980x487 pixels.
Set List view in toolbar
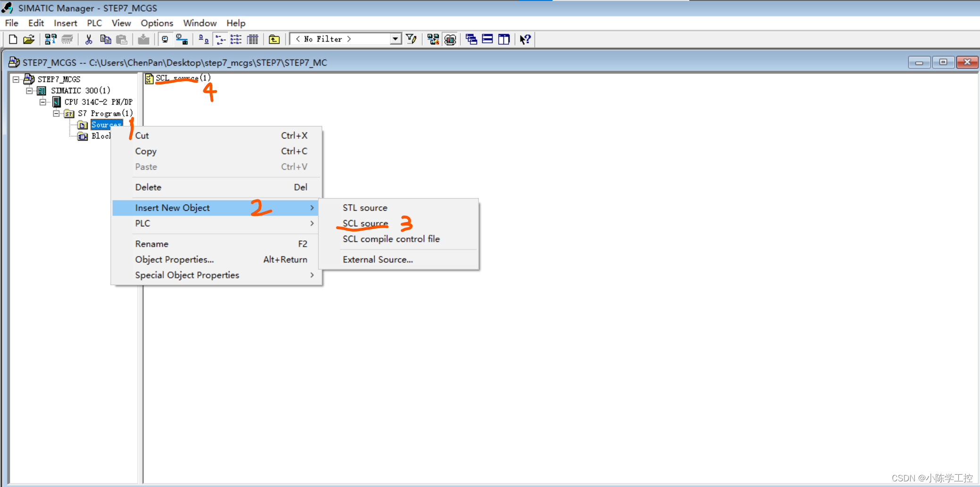[x=236, y=39]
